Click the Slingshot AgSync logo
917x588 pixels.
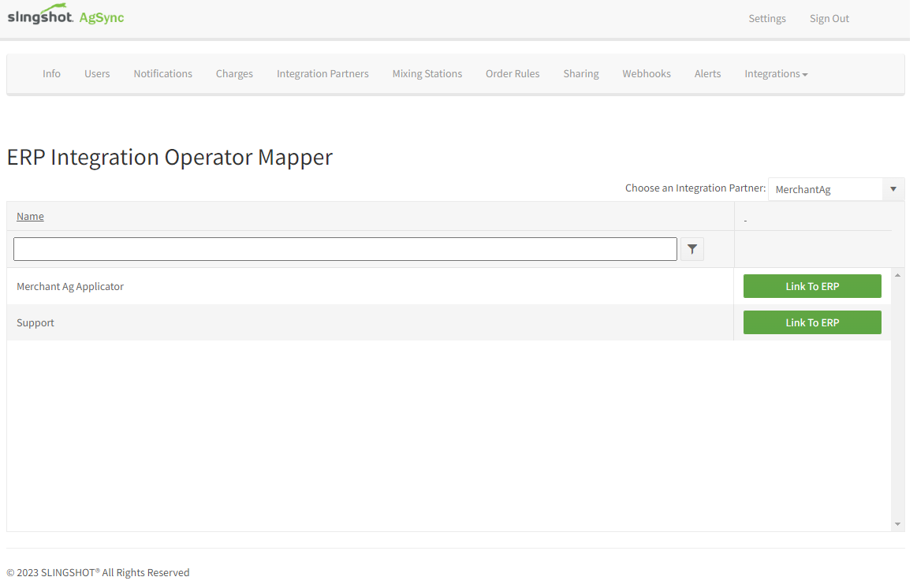pos(65,17)
